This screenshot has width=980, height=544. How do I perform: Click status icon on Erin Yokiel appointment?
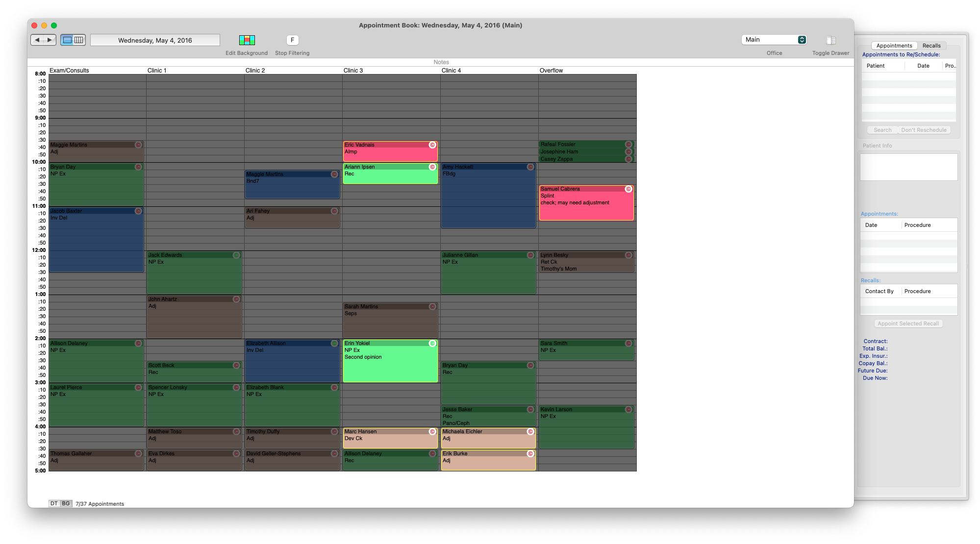click(x=432, y=344)
